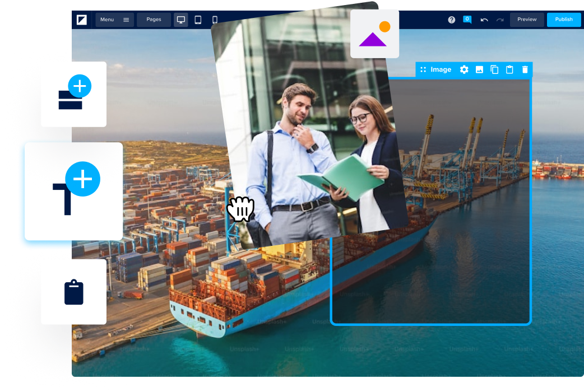Click the add text element tile
Screen dimensions: 584x392
(73, 192)
